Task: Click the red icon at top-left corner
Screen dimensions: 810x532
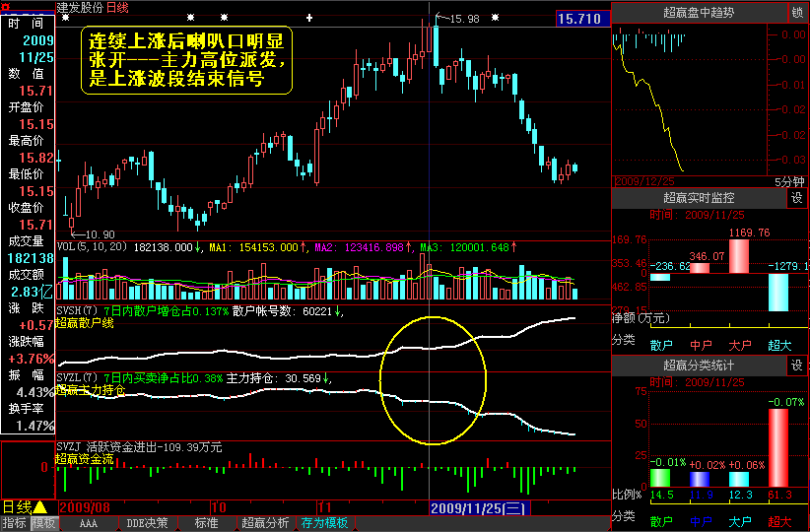Action: (x=6, y=9)
